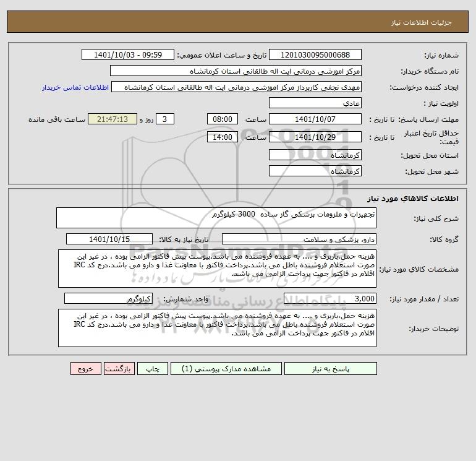This screenshot has height=461, width=476.
Task: Click the unit field کیلوگرم
Action: coord(108,299)
